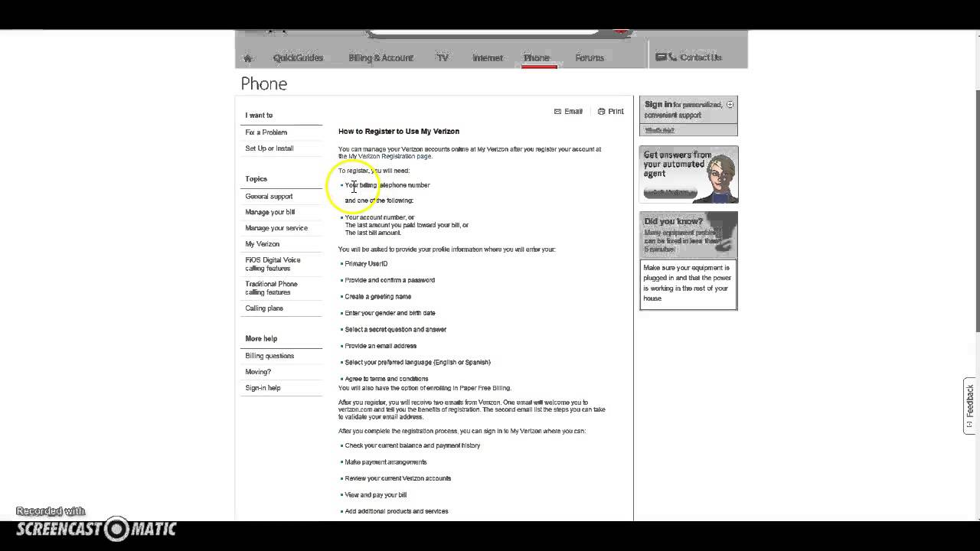The image size is (980, 551).
Task: Click Contact Us link
Action: point(689,57)
